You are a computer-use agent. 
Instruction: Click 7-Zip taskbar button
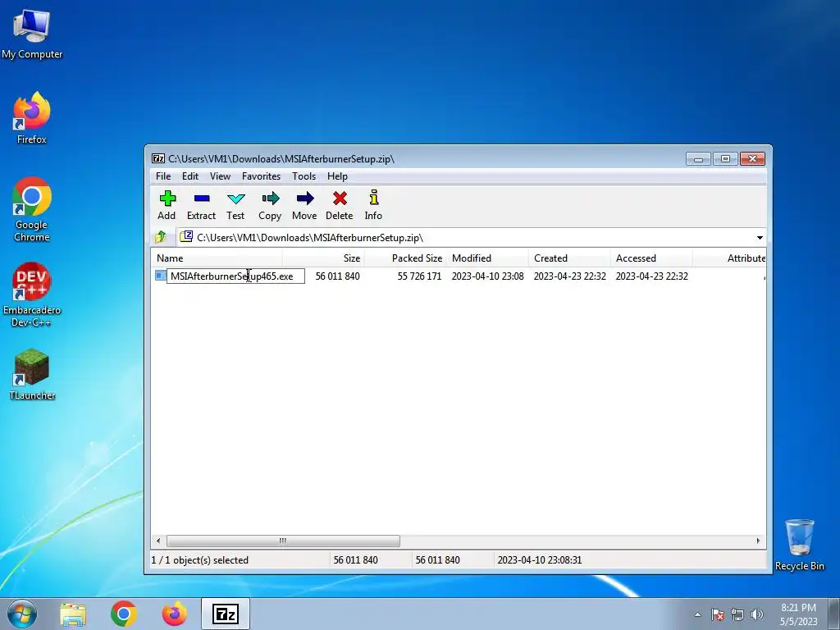(226, 614)
